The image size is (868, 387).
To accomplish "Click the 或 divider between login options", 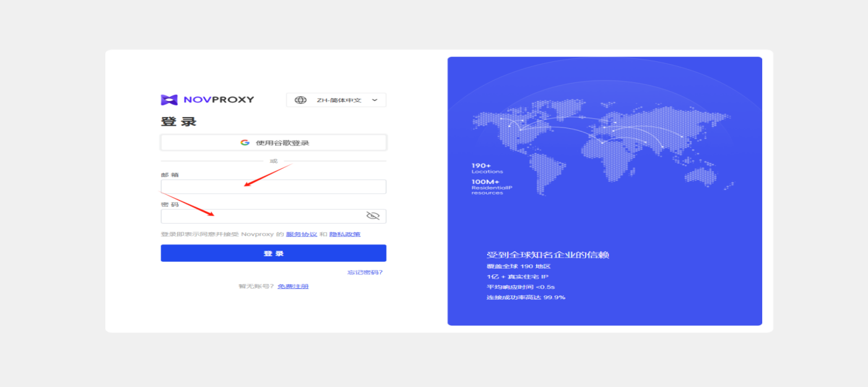I will point(273,160).
